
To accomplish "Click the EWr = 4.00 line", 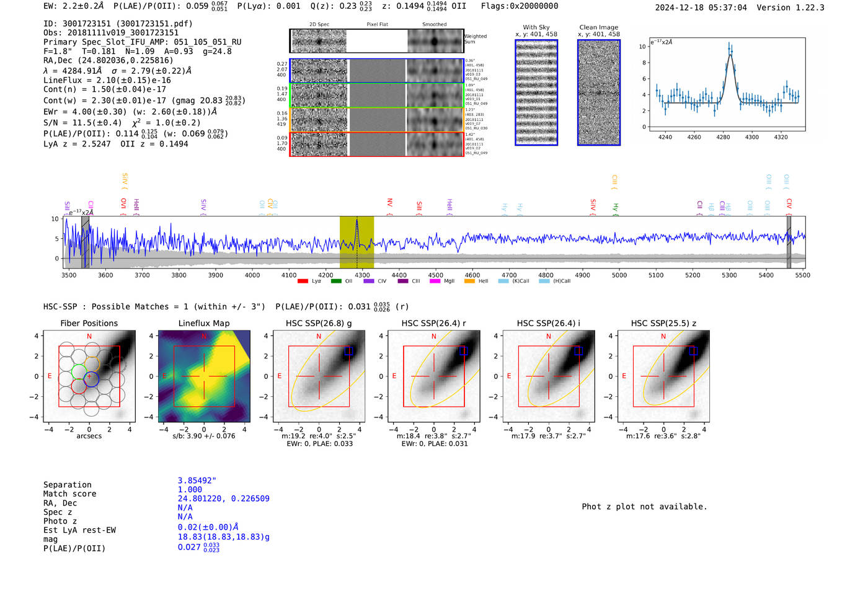I will (x=130, y=112).
